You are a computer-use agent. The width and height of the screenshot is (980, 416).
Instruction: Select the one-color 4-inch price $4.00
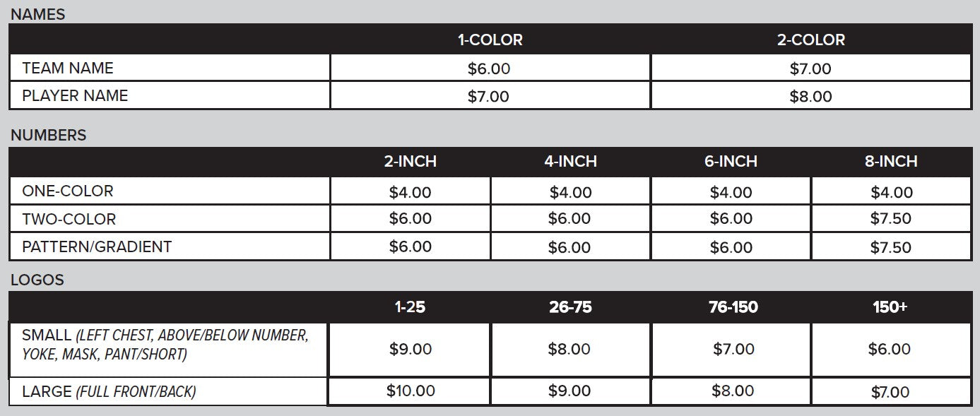(x=570, y=192)
